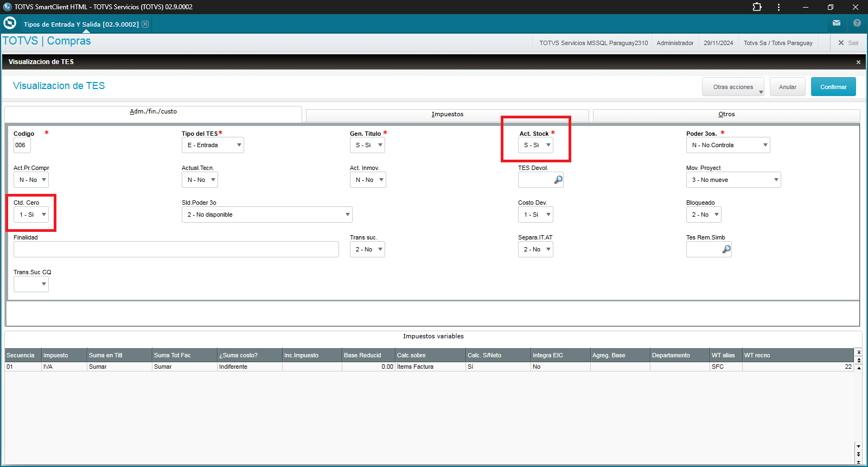Expand the Separa.IT.AT dropdown

coord(535,249)
